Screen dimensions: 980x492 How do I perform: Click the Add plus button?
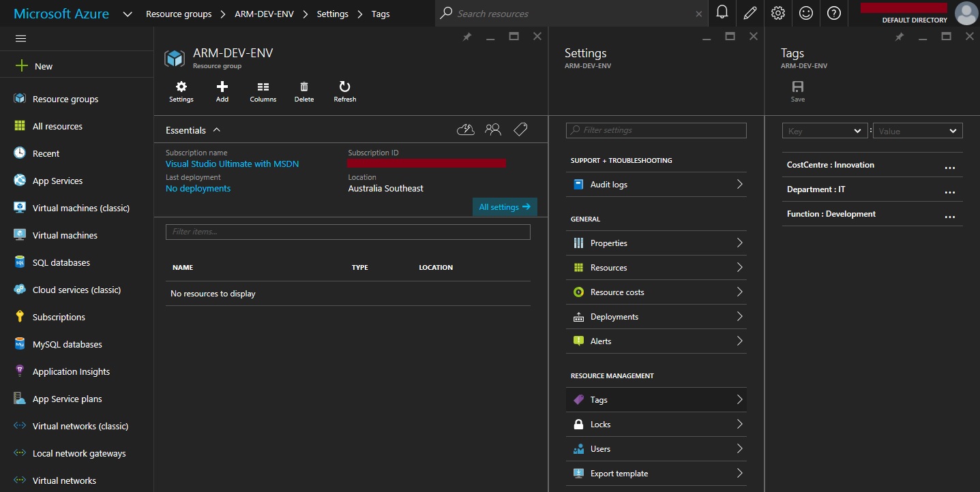(222, 92)
